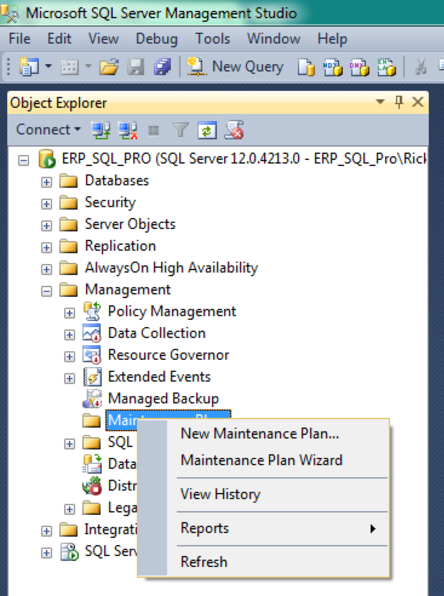Image resolution: width=444 pixels, height=596 pixels.
Task: Click the Analysis Services DMX Query icon
Action: (x=359, y=67)
